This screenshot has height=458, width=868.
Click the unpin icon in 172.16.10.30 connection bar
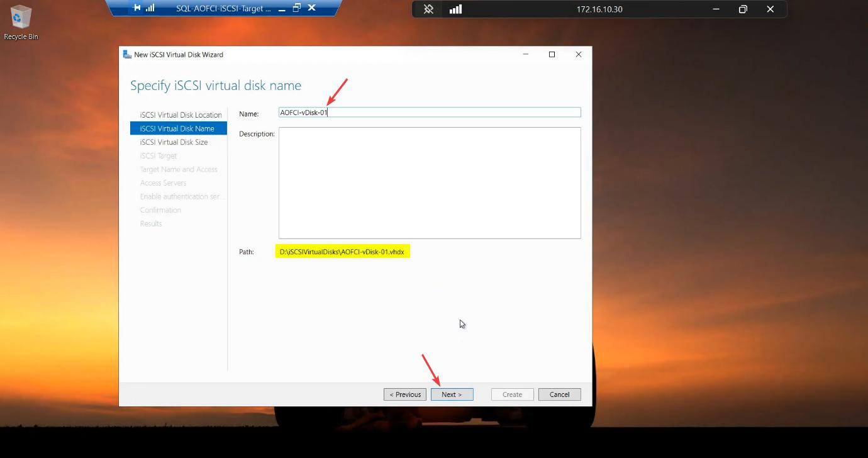tap(428, 9)
